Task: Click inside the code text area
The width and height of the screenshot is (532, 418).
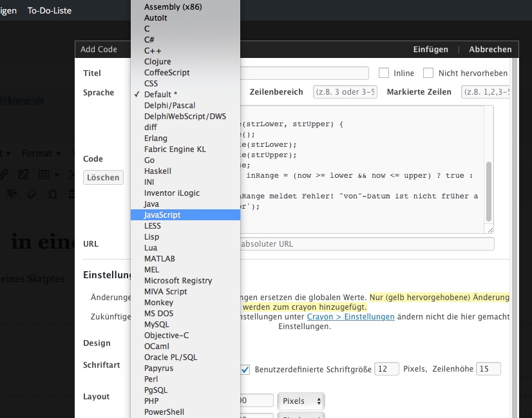Action: [363, 169]
